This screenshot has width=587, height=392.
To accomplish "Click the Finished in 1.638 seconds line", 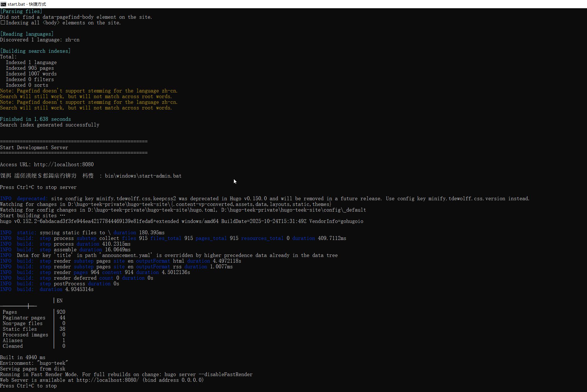I will (x=35, y=119).
